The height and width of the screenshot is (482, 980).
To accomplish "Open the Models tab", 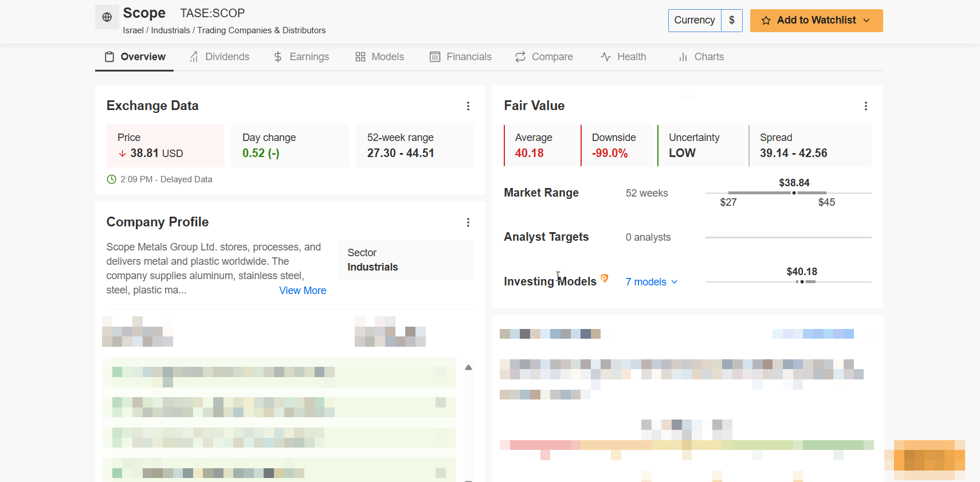I will click(x=379, y=57).
